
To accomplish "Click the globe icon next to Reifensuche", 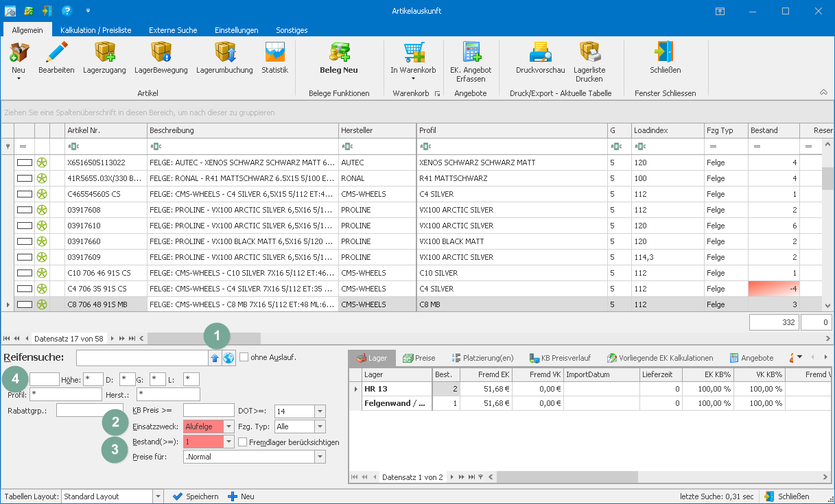I will click(228, 357).
